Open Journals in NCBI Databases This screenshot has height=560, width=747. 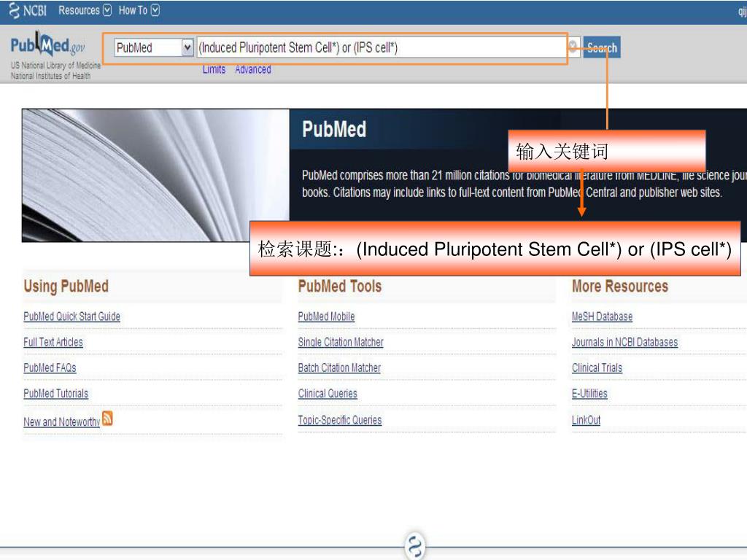click(x=624, y=343)
